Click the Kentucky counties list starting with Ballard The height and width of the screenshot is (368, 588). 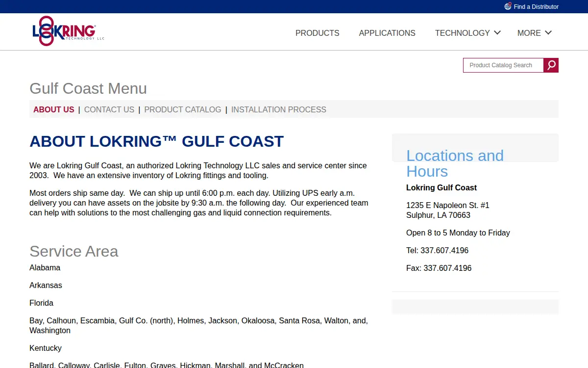(167, 366)
